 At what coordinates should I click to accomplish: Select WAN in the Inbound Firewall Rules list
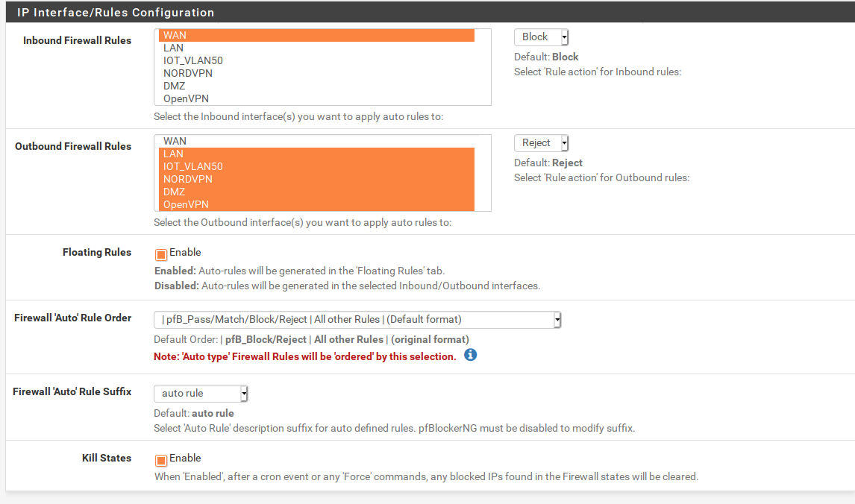coord(317,35)
